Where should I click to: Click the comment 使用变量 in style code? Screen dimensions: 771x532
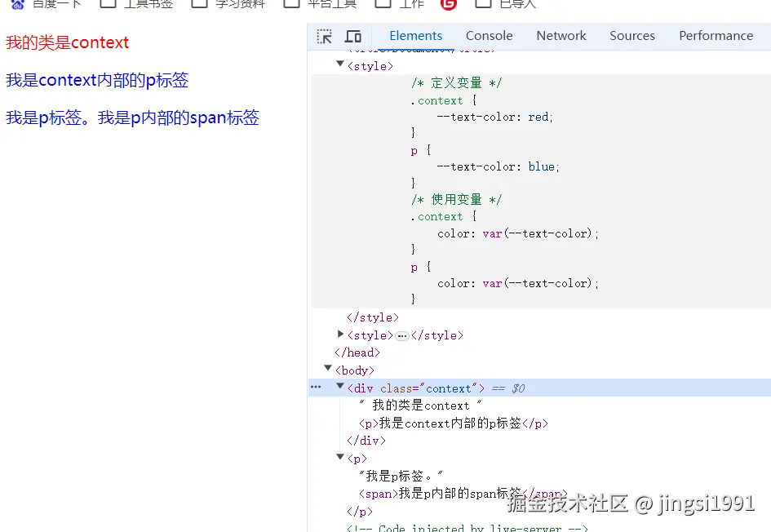click(456, 199)
